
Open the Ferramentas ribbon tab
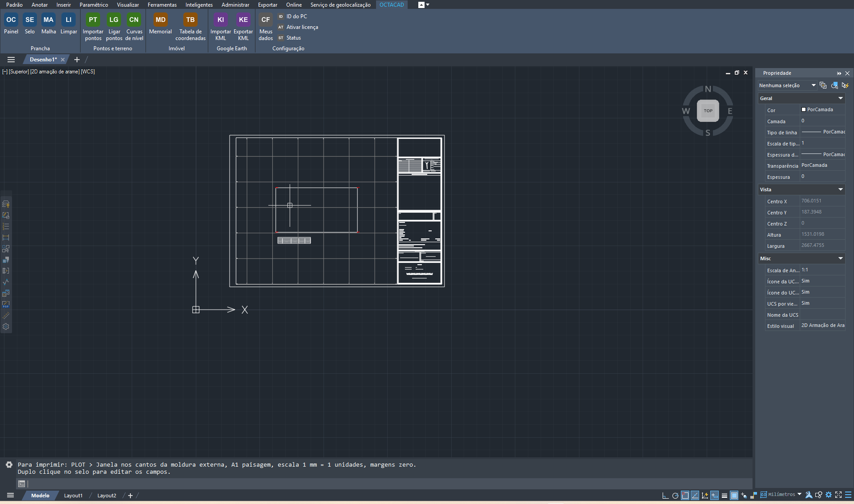pos(162,5)
